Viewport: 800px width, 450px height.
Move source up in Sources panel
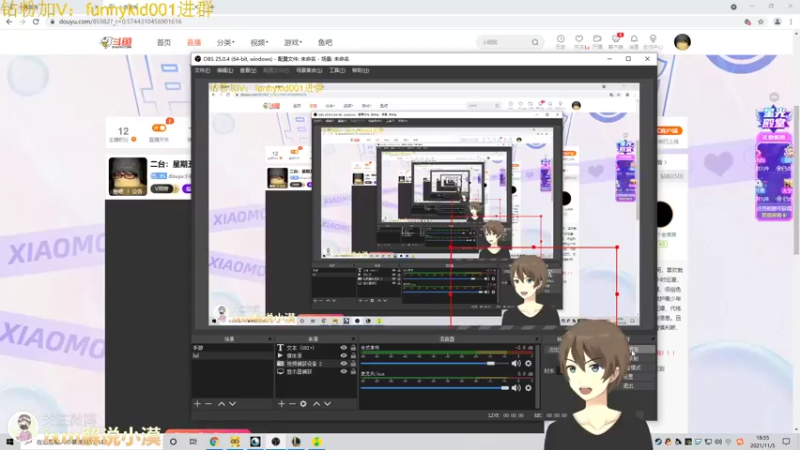316,404
